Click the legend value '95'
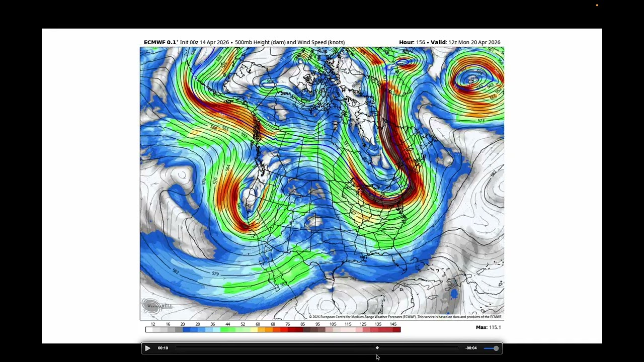The width and height of the screenshot is (644, 362). (317, 324)
